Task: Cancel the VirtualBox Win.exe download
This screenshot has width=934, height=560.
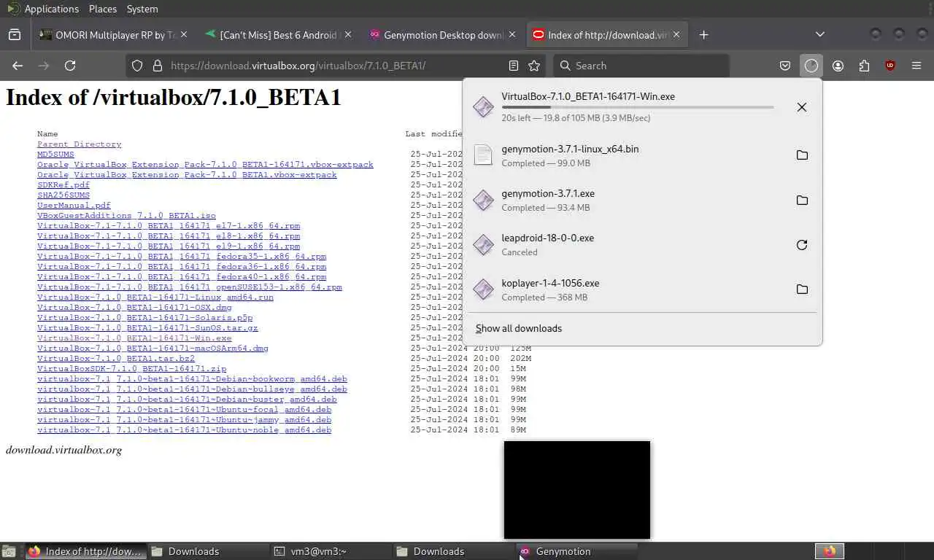Action: 801,107
